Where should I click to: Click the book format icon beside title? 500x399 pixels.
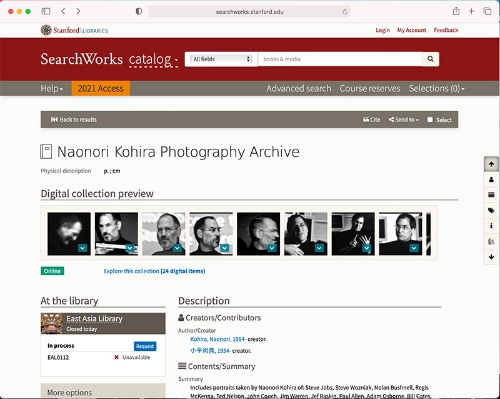tap(46, 151)
